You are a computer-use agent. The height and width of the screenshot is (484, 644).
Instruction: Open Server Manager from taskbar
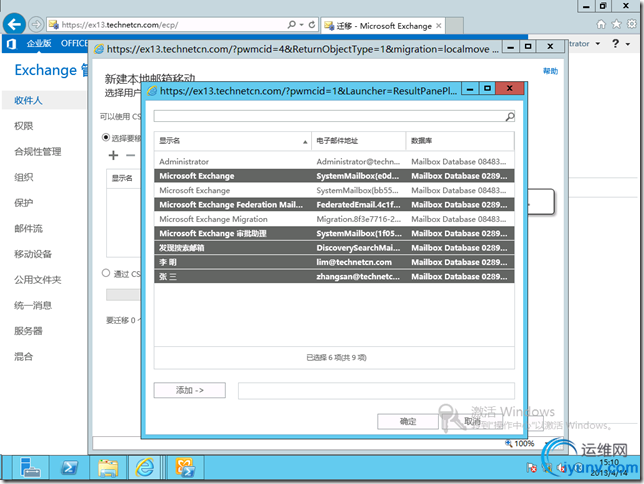click(30, 468)
